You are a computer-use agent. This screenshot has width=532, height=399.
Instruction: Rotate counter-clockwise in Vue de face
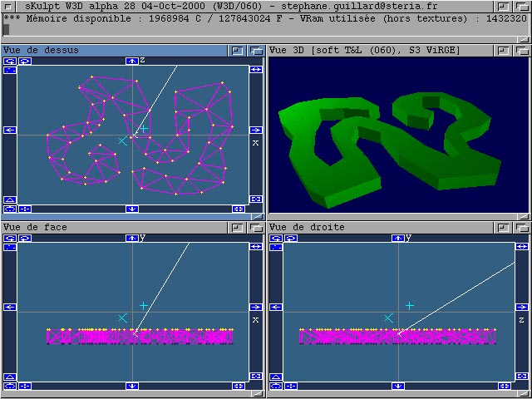coord(10,239)
